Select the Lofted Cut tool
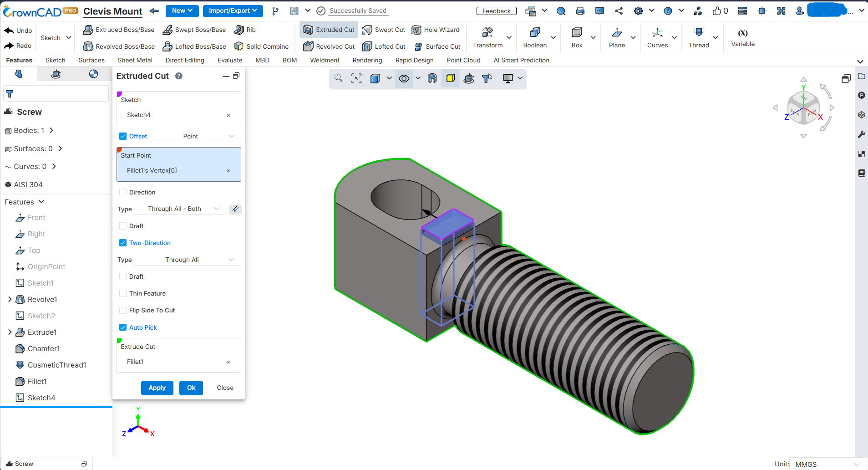Image resolution: width=868 pixels, height=470 pixels. [383, 46]
